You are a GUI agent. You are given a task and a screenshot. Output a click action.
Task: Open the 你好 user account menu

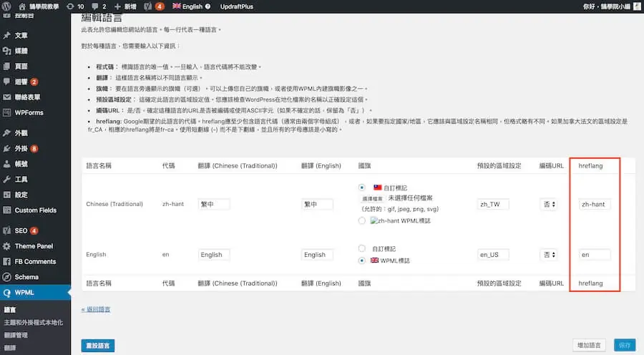611,6
